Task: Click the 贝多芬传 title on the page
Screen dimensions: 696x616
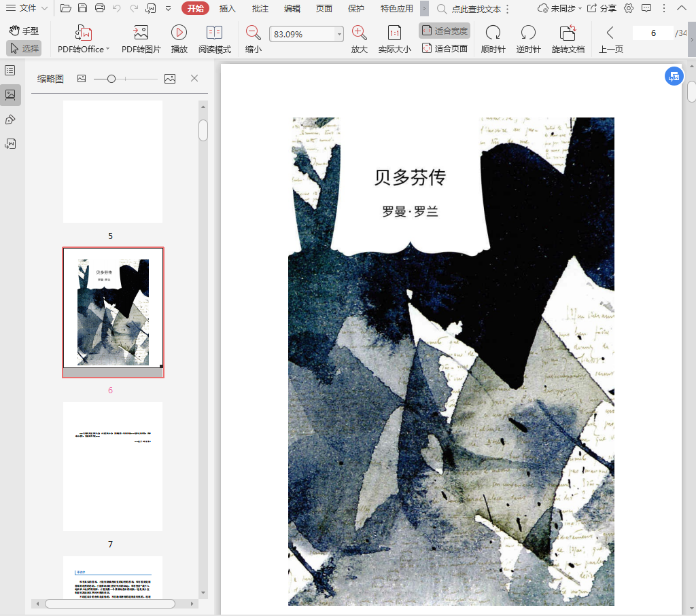Action: [410, 177]
